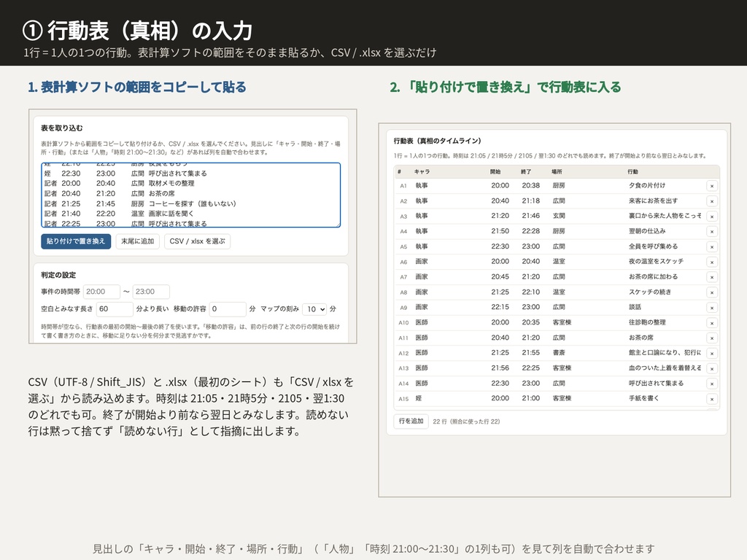747x560 pixels.
Task: Click the 空白とみなす長さ field showing 60
Action: click(115, 309)
